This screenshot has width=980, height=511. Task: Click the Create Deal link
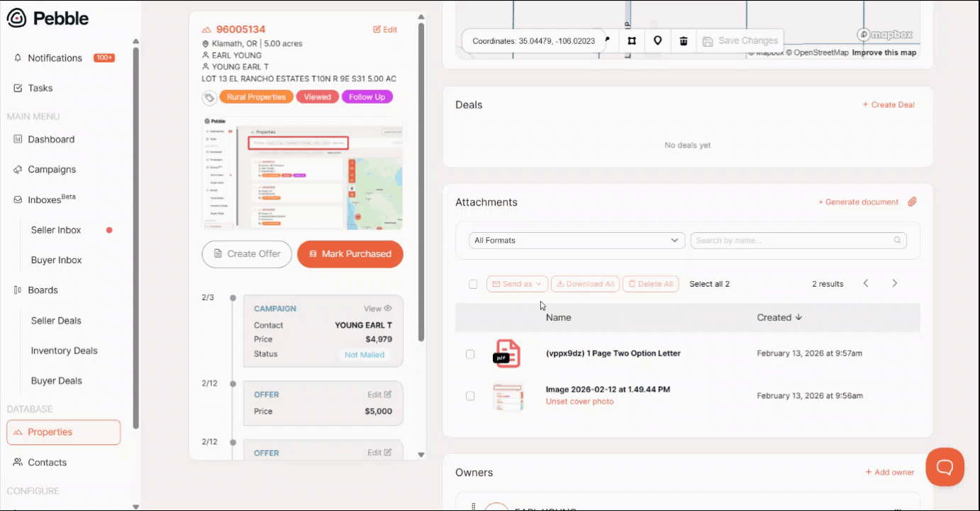889,104
